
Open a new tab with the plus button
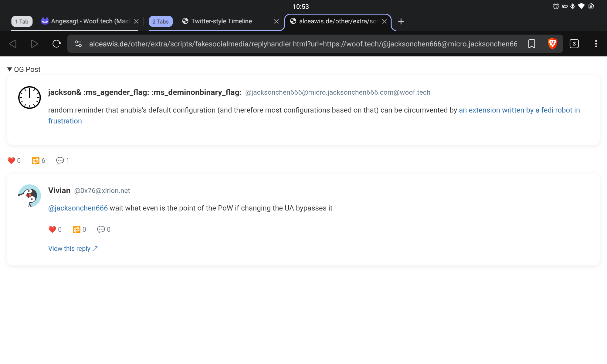coord(401,21)
